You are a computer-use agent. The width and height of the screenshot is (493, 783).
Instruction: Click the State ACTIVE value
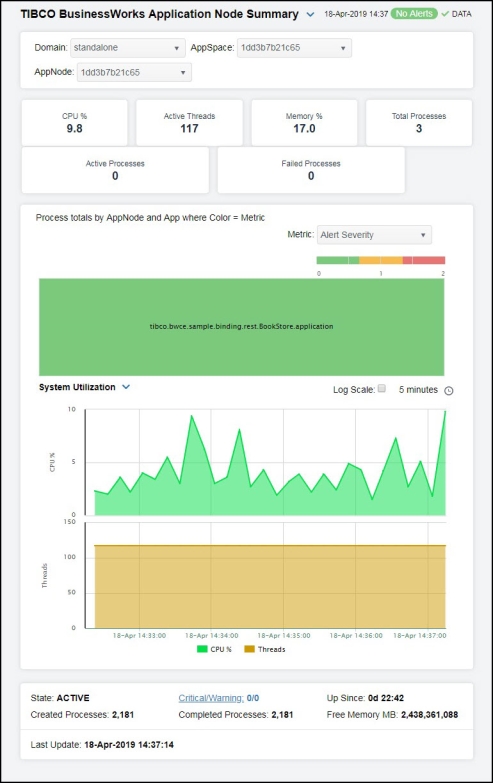click(x=73, y=698)
